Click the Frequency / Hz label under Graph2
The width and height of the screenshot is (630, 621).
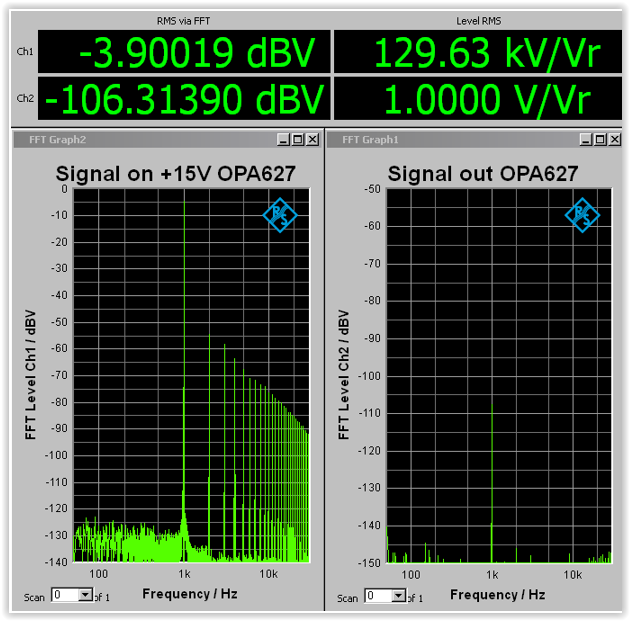point(190,594)
